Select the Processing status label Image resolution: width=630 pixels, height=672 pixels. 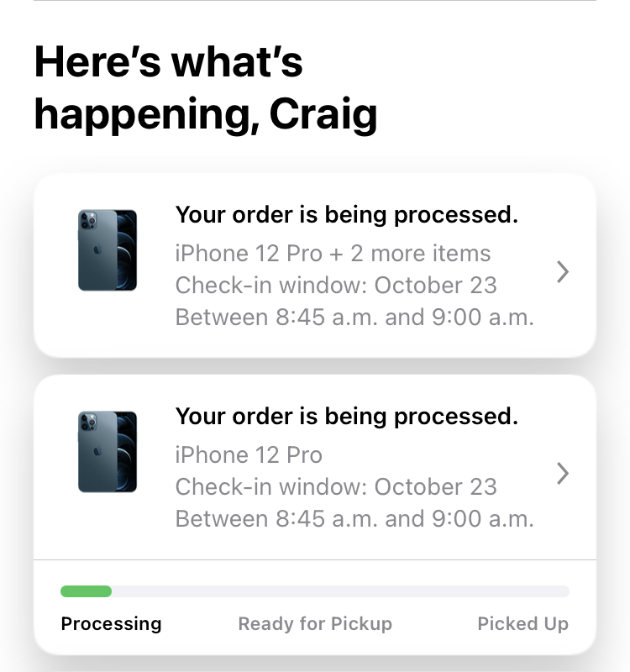[x=111, y=623]
